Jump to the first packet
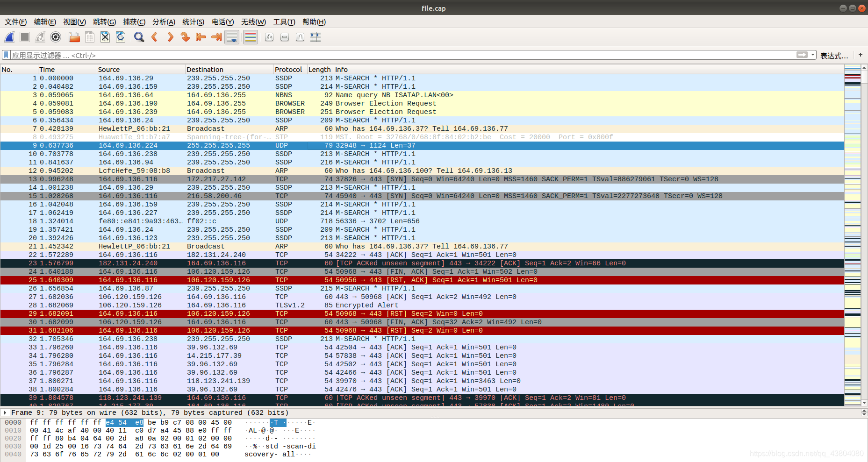 tap(201, 37)
